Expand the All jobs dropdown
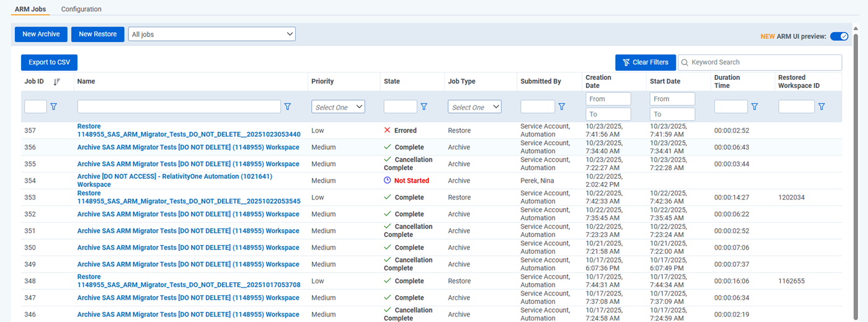 point(212,35)
